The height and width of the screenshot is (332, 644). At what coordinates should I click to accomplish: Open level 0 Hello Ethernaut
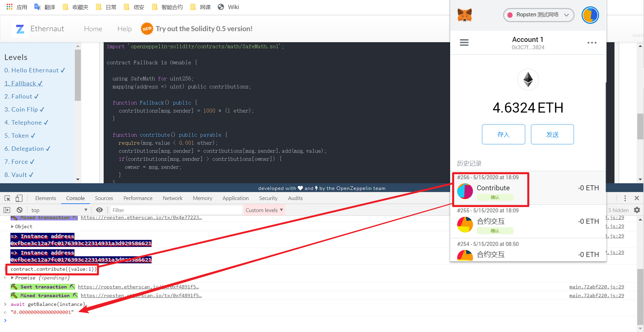pyautogui.click(x=35, y=70)
